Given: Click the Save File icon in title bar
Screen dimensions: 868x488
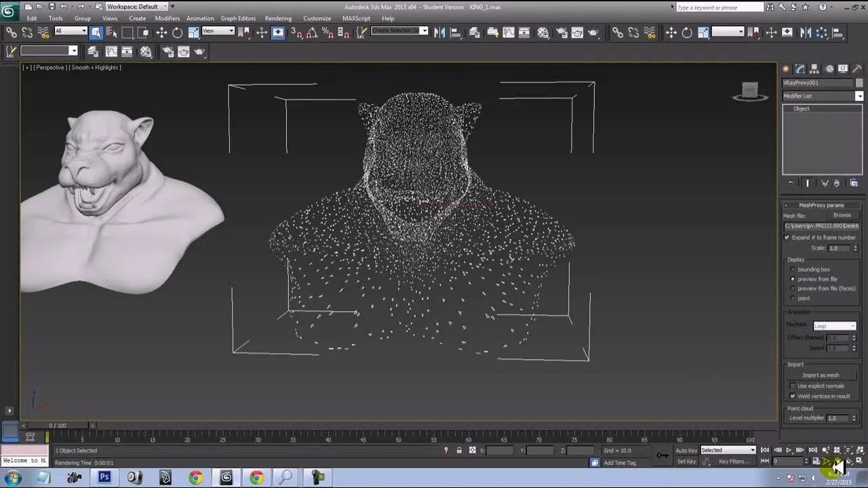Looking at the screenshot, I should click(52, 6).
